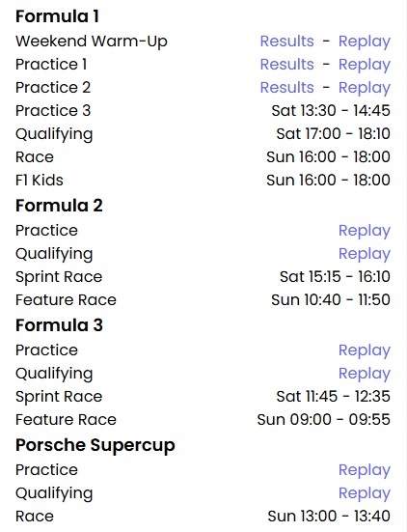Open Porsche Supercup Qualifying Replay
407x532 pixels.
pyautogui.click(x=365, y=493)
